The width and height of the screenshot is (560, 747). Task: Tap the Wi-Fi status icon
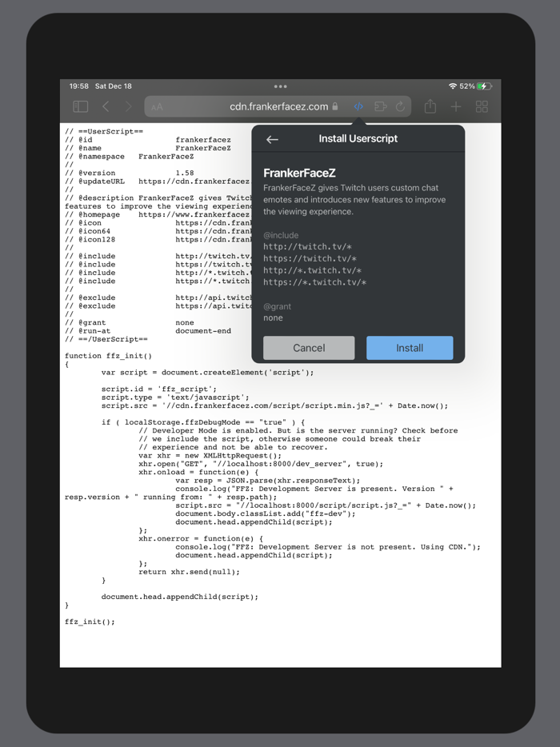pos(452,86)
